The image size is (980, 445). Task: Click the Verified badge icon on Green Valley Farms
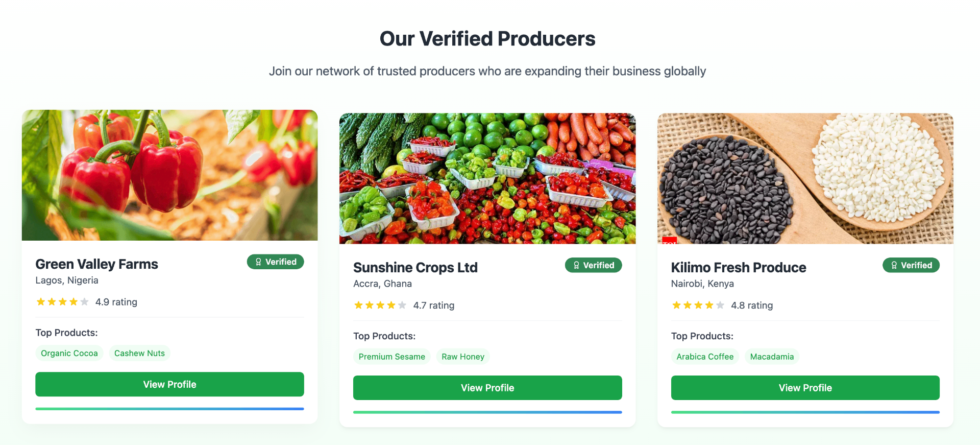258,262
